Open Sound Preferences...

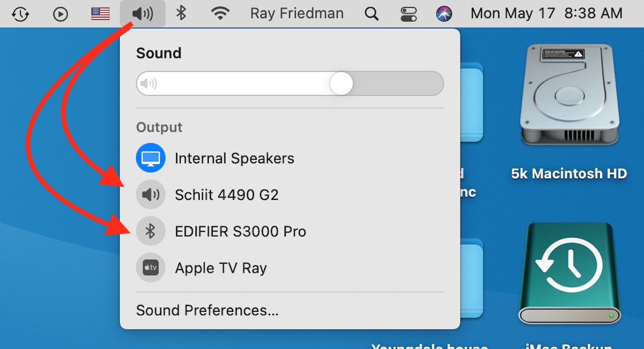point(207,310)
